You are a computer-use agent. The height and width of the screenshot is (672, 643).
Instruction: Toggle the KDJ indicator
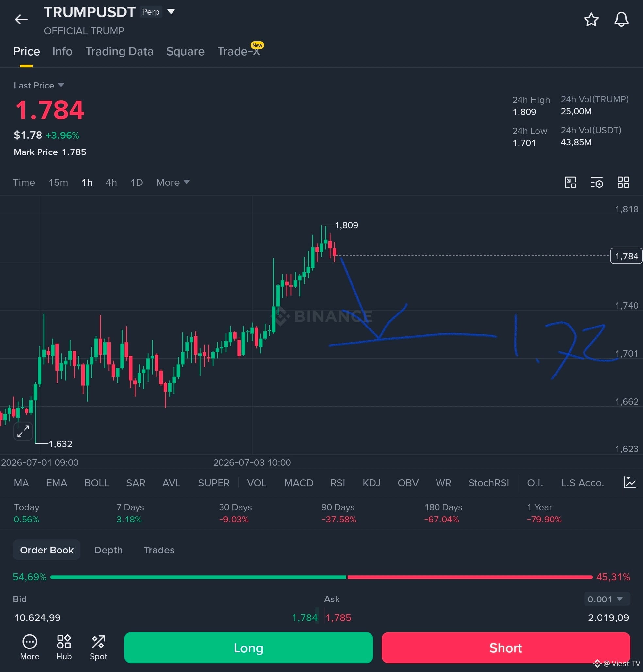point(371,483)
